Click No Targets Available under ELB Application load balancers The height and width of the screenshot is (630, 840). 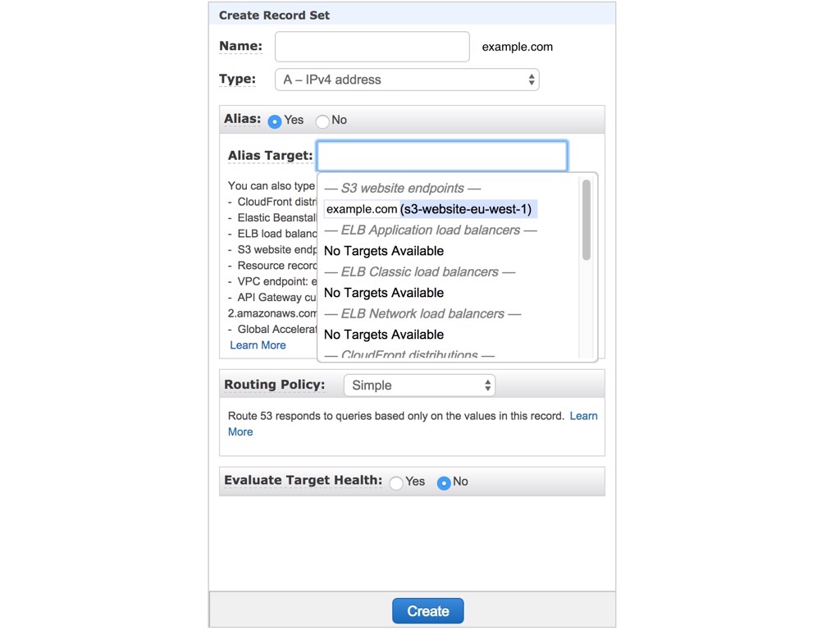384,251
